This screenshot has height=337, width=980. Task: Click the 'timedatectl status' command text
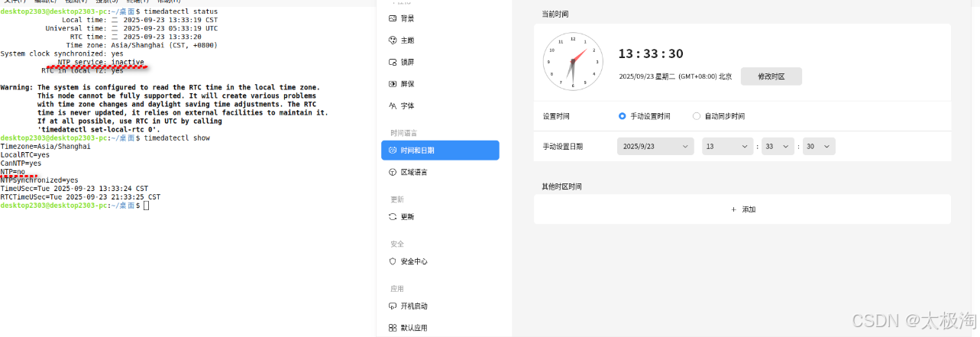point(180,12)
